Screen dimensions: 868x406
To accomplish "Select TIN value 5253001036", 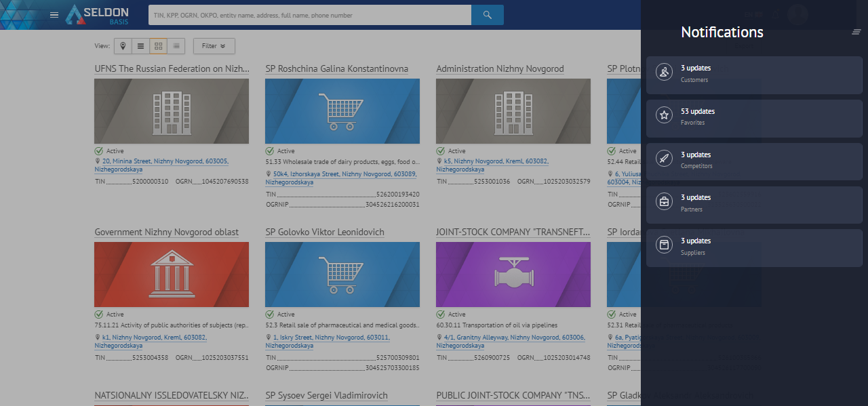I will [492, 182].
